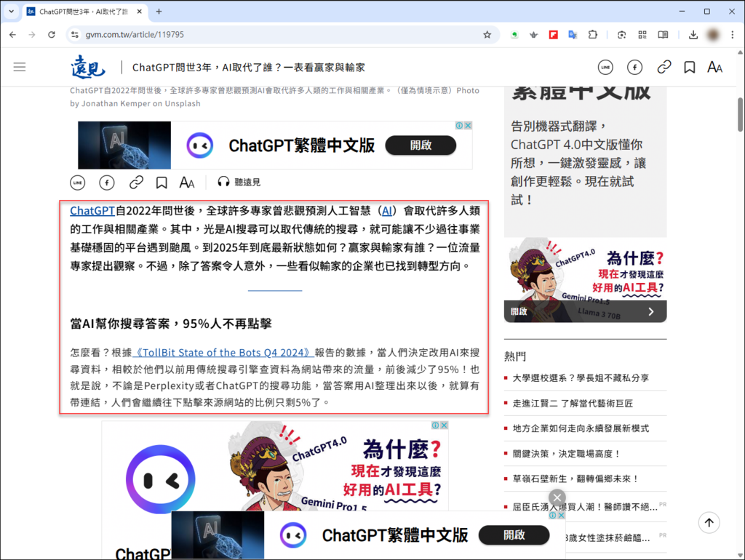Click the sidebar ChatGPT4.0 ad image
Viewport: 745px width, 560px height.
586,270
